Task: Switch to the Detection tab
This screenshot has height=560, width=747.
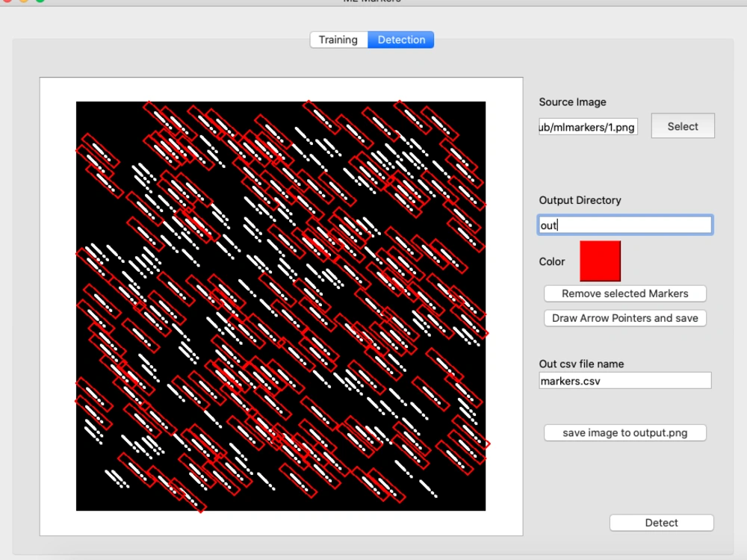Action: click(401, 40)
